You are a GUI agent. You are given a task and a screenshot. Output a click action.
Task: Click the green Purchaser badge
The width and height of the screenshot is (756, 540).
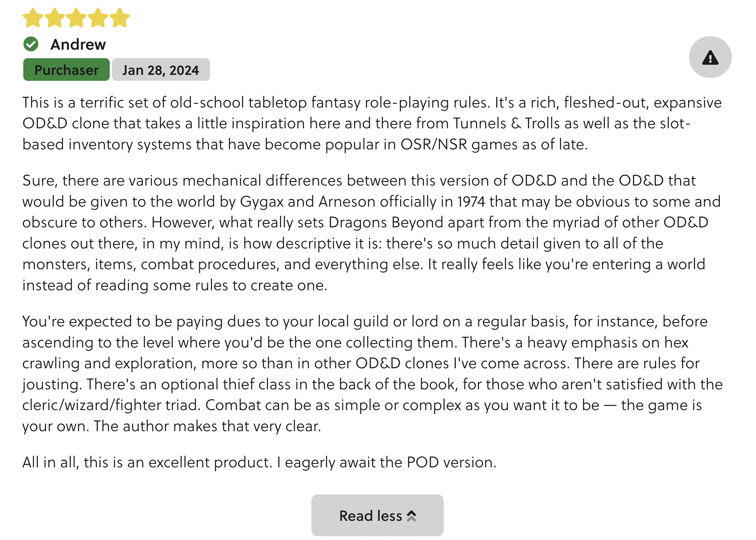click(66, 70)
